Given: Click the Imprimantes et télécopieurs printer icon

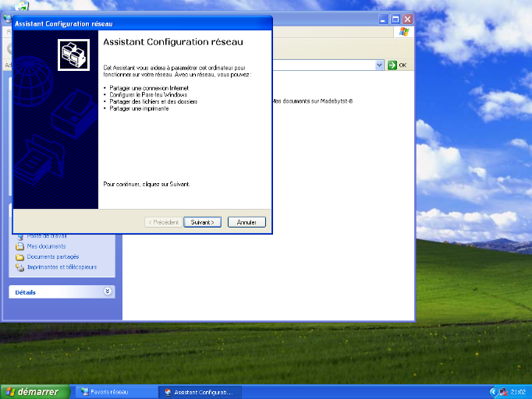Looking at the screenshot, I should 20,267.
